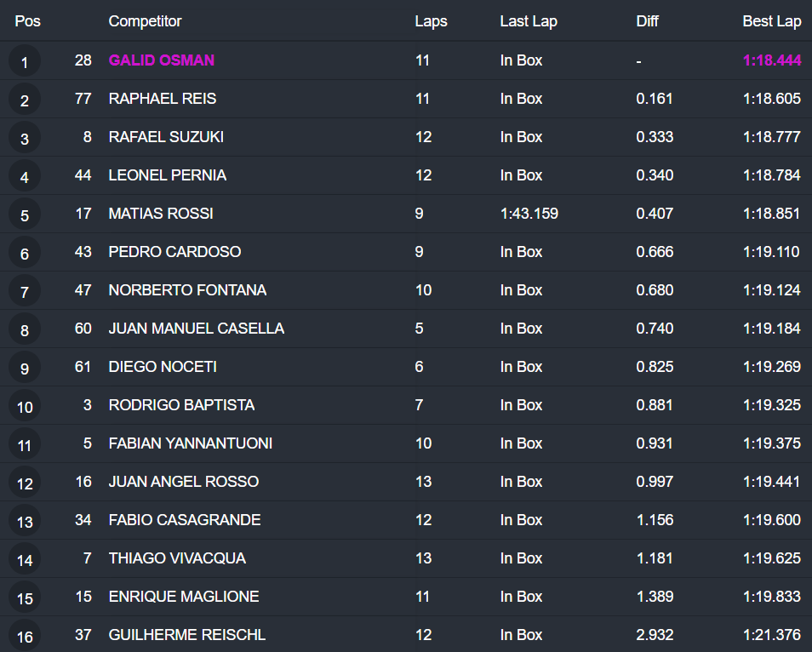Select the position 12 circle badge
This screenshot has height=652, width=812.
click(25, 483)
